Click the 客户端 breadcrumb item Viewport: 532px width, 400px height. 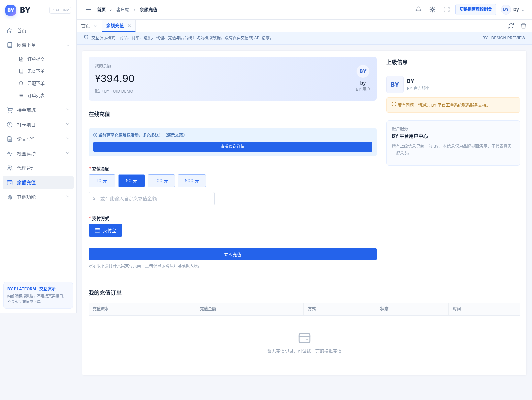(123, 10)
